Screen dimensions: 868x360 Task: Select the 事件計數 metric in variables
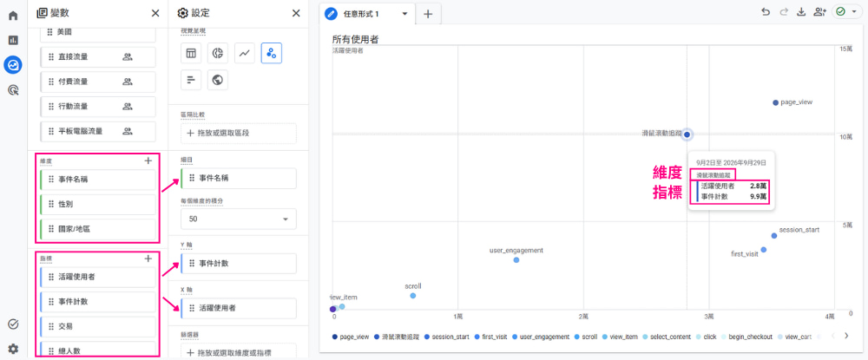(x=97, y=301)
